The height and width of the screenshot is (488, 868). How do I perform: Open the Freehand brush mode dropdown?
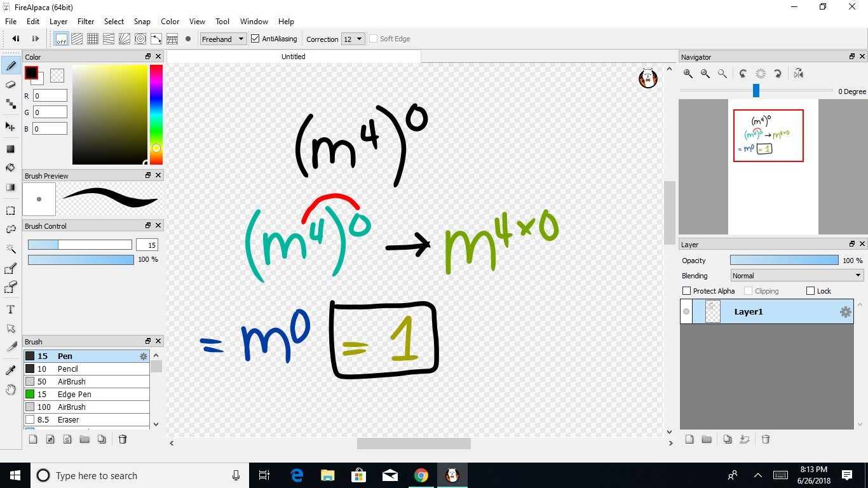pos(223,39)
